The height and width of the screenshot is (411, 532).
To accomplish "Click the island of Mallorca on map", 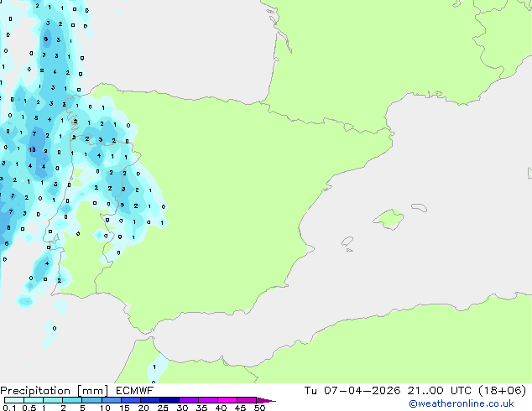I will click(389, 219).
